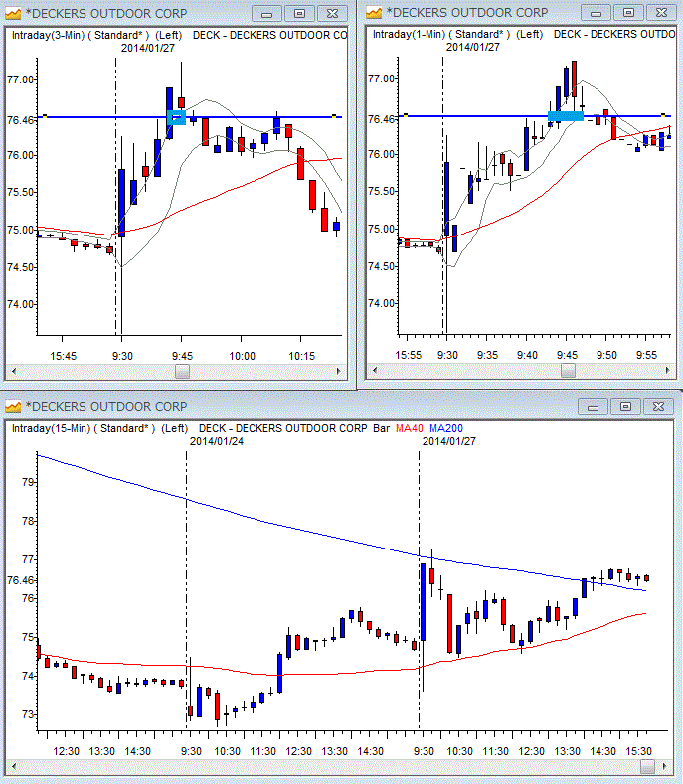
Task: Click 2014/01/27 date in 1-Min chart
Action: point(473,47)
